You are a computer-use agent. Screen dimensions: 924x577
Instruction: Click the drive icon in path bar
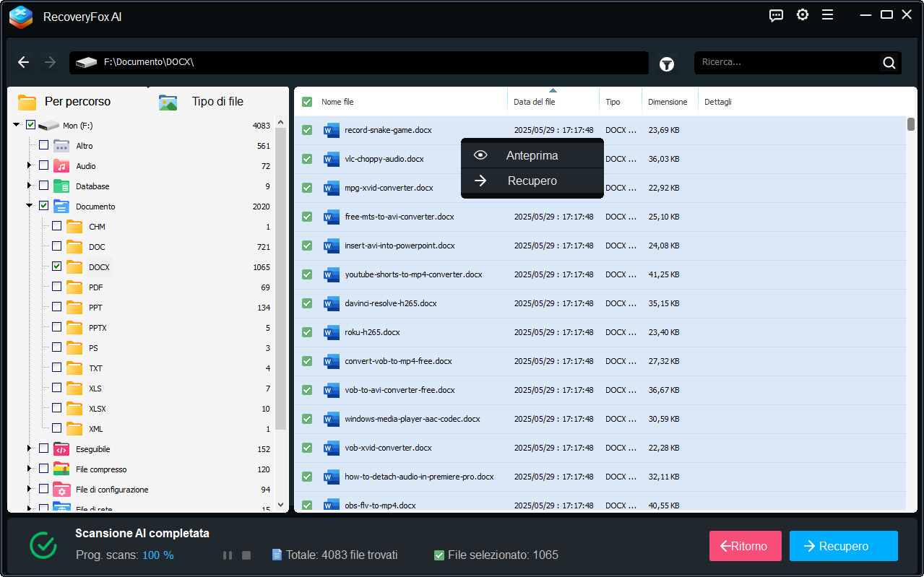click(86, 63)
